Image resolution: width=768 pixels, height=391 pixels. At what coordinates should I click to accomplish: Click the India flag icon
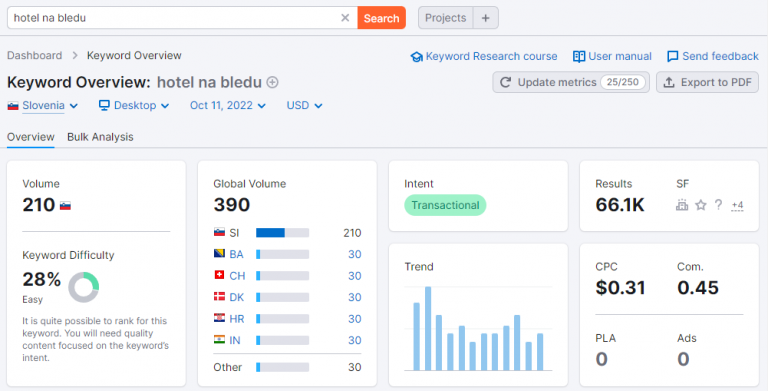point(219,340)
